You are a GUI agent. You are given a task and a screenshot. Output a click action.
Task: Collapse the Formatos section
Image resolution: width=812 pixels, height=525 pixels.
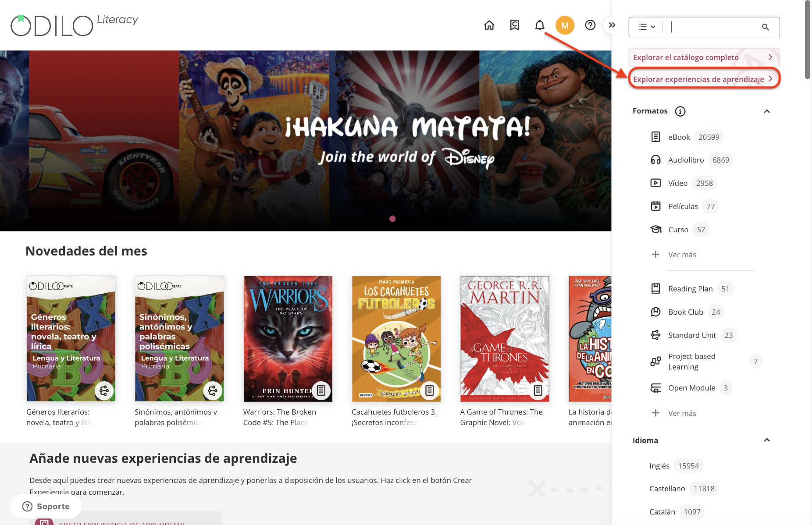(x=767, y=111)
